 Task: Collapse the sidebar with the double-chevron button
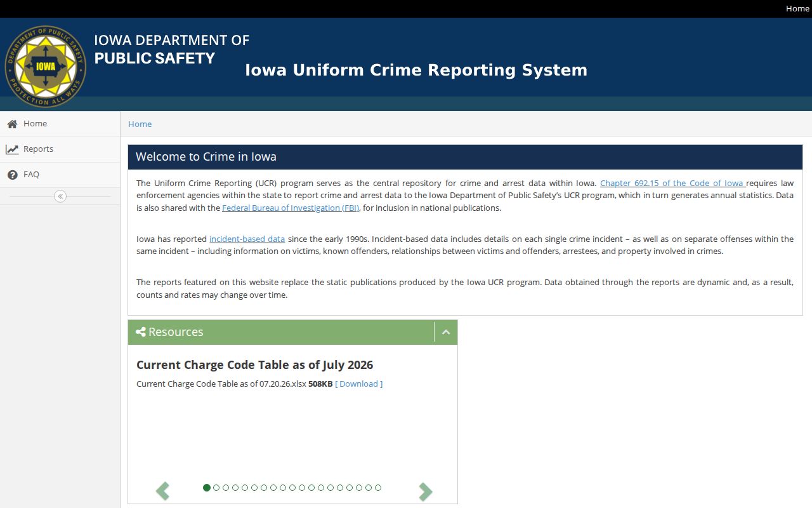coord(60,196)
